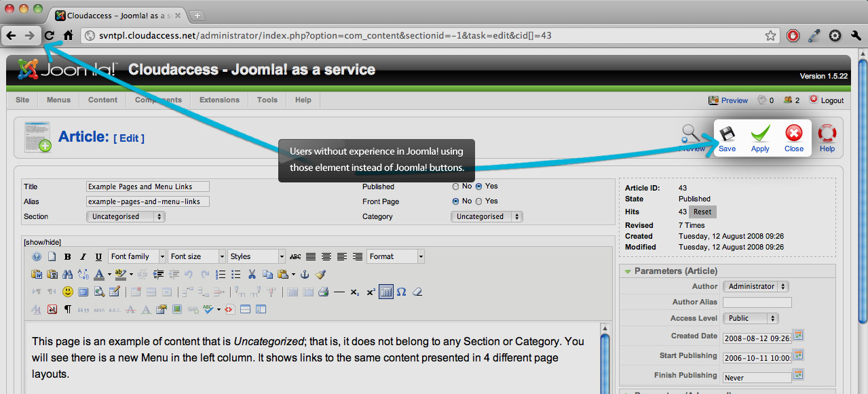The height and width of the screenshot is (394, 868).
Task: Open the Help menu in Joomla menu bar
Action: [x=303, y=100]
